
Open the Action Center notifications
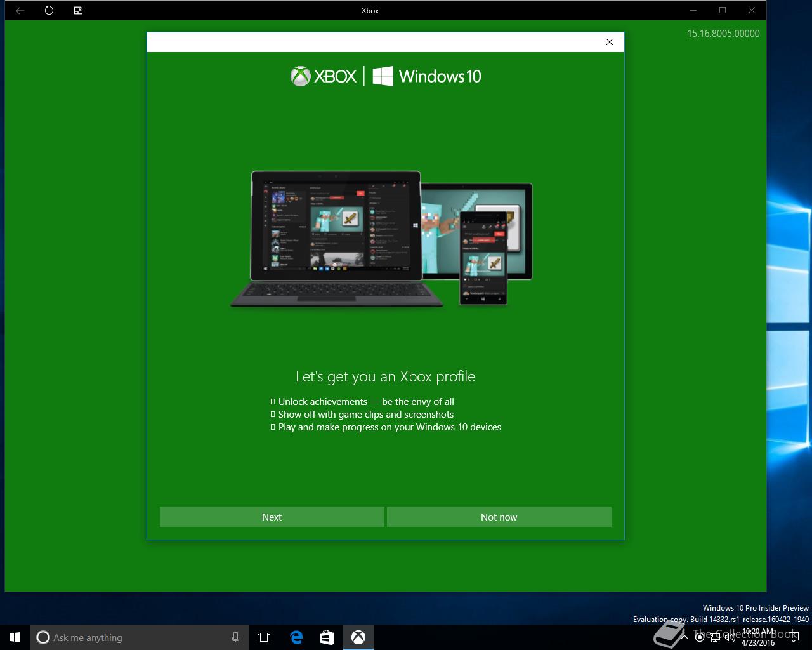794,637
